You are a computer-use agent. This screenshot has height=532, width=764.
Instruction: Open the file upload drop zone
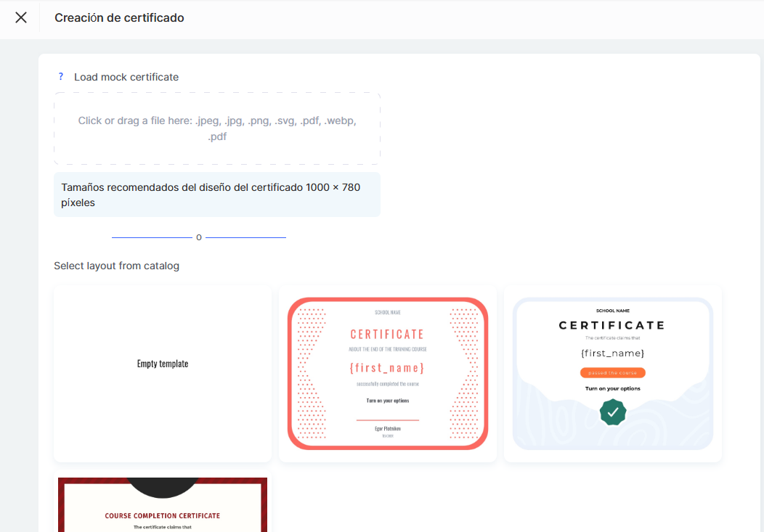tap(217, 128)
